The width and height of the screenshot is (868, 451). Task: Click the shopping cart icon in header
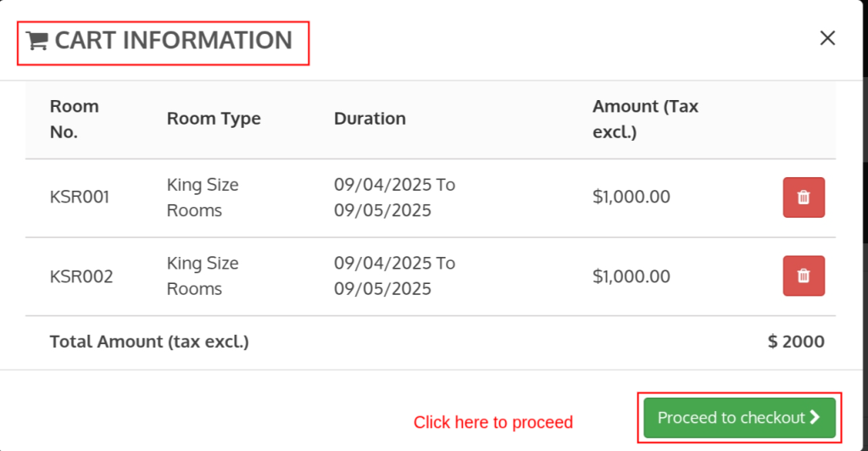coord(37,41)
